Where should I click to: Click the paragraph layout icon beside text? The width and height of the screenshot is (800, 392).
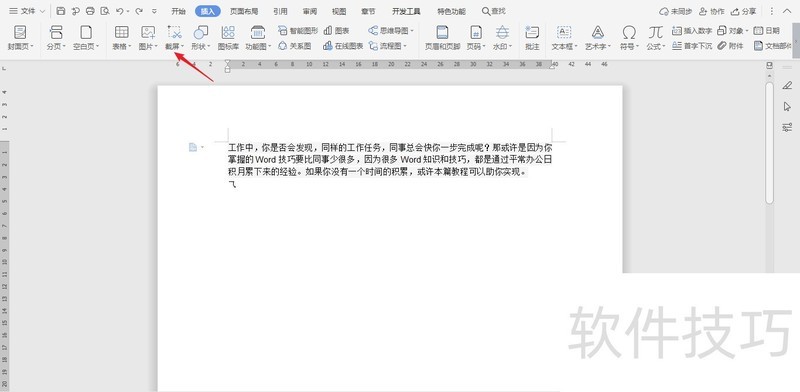pyautogui.click(x=193, y=148)
